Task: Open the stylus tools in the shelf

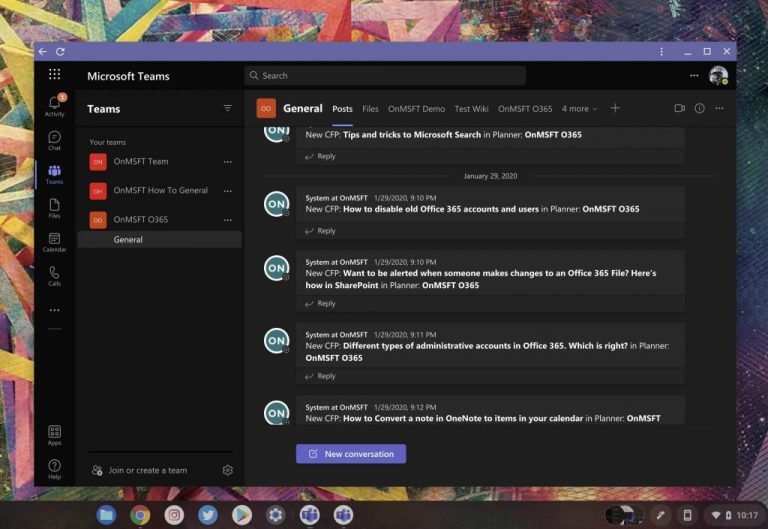Action: click(x=660, y=515)
